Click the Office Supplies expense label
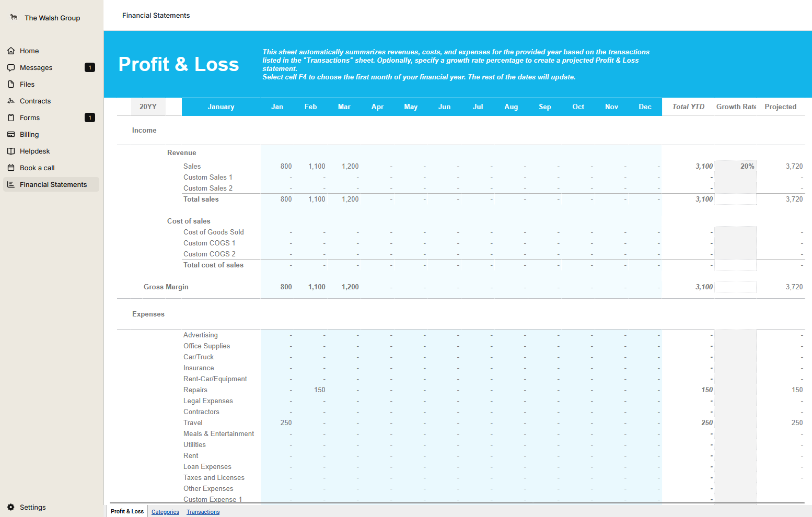The height and width of the screenshot is (517, 812). click(207, 346)
